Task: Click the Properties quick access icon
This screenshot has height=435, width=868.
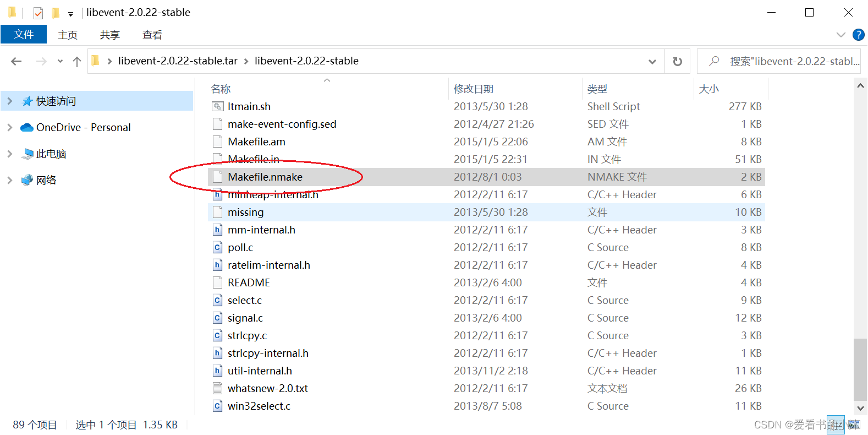Action: (x=38, y=12)
